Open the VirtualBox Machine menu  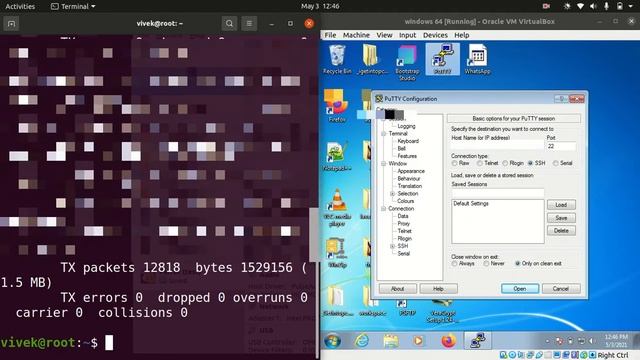coord(356,35)
